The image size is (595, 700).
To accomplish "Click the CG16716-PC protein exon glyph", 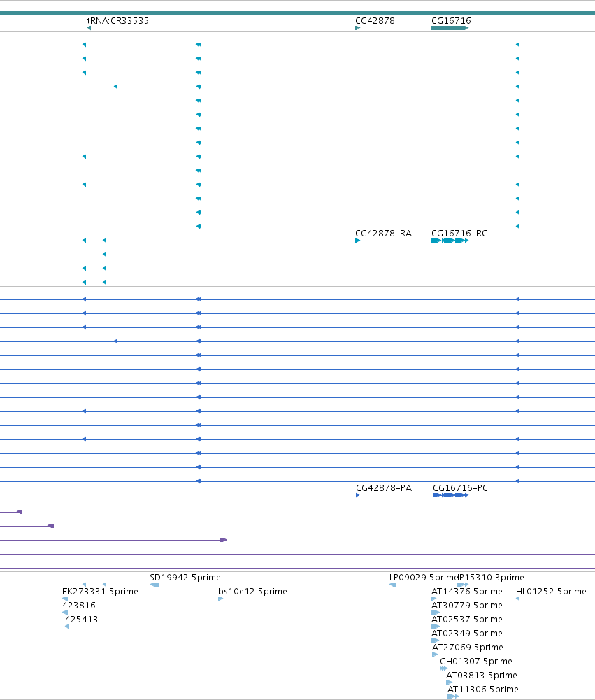I will tap(451, 495).
